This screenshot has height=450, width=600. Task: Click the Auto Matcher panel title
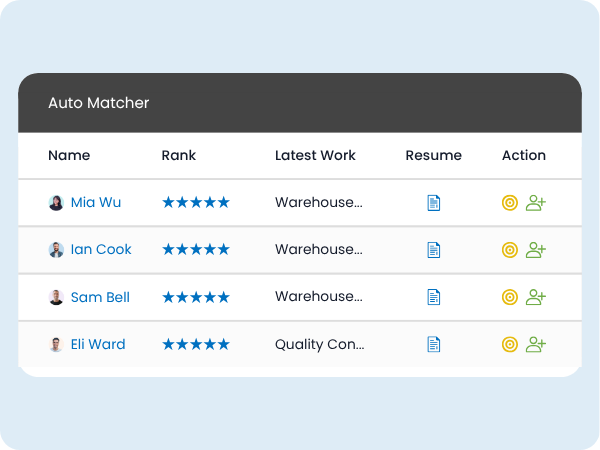point(99,103)
